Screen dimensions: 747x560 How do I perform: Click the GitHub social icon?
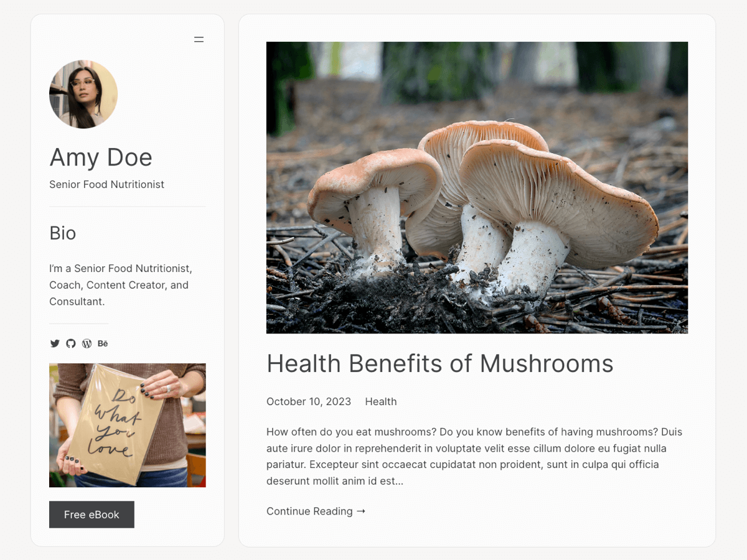[70, 343]
